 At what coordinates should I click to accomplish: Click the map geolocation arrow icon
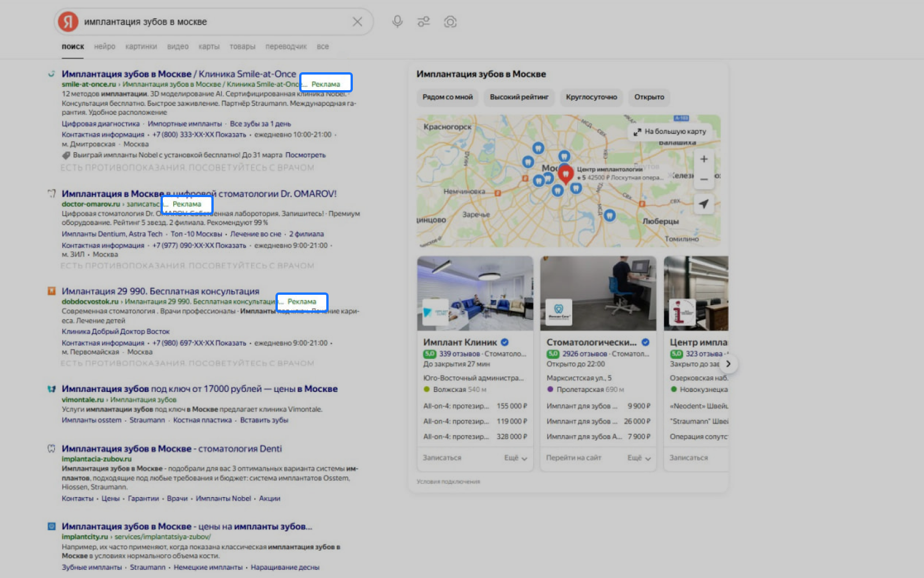click(x=703, y=203)
